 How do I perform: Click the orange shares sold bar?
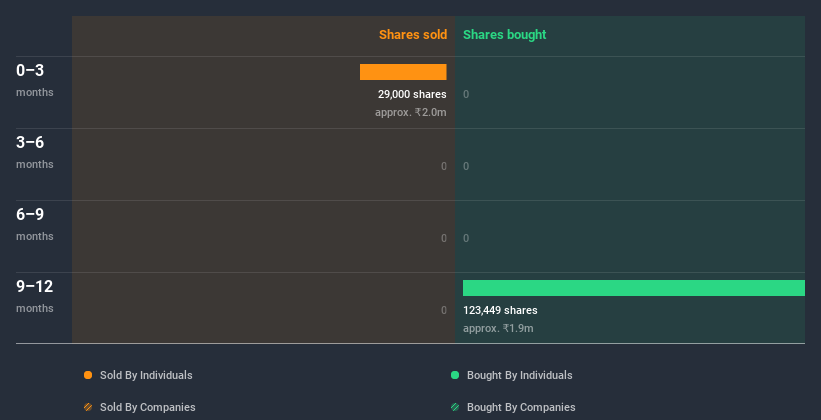(403, 72)
